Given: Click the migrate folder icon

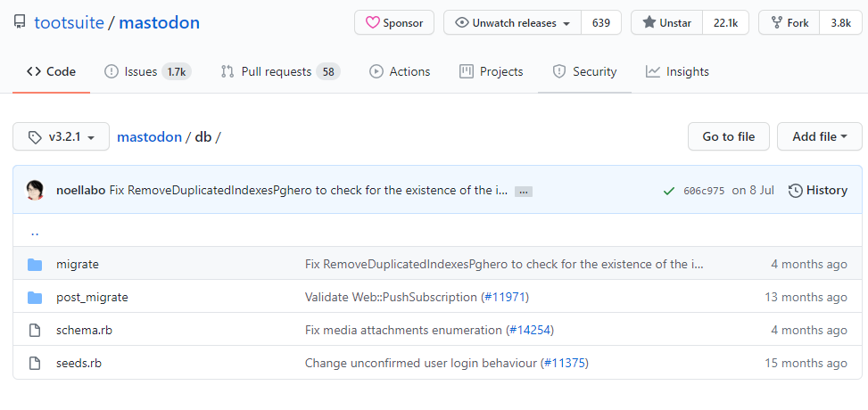Looking at the screenshot, I should (x=35, y=265).
